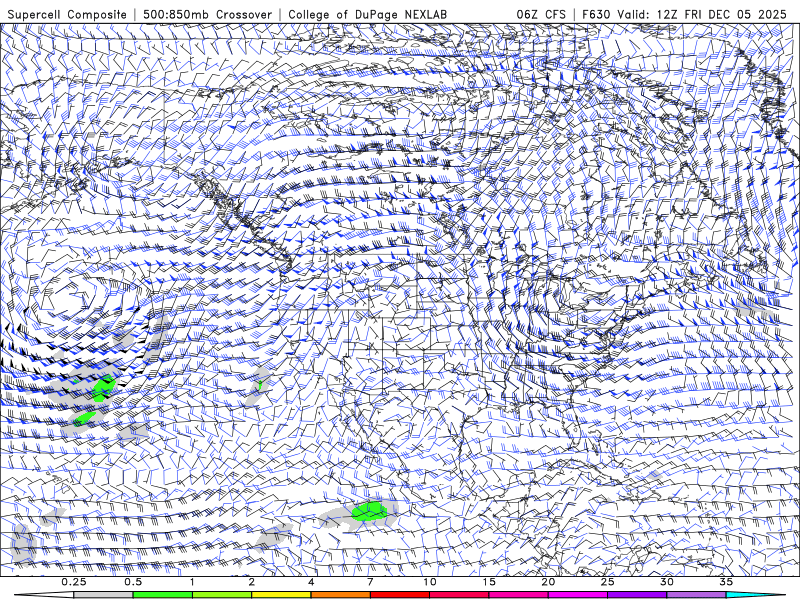Click the 0.25 legend value
Screen dimensions: 800x600
click(x=73, y=582)
